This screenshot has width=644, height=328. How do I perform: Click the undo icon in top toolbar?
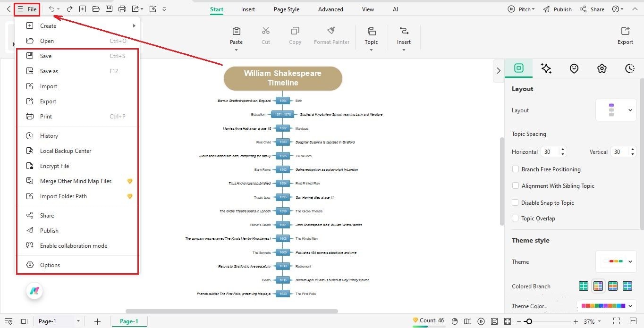pos(52,9)
